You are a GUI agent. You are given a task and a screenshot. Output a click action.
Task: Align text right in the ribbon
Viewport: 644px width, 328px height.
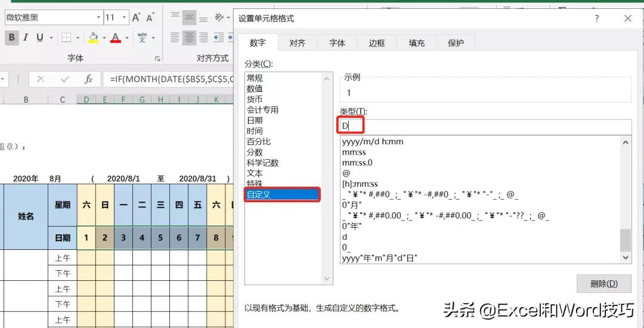(203, 38)
